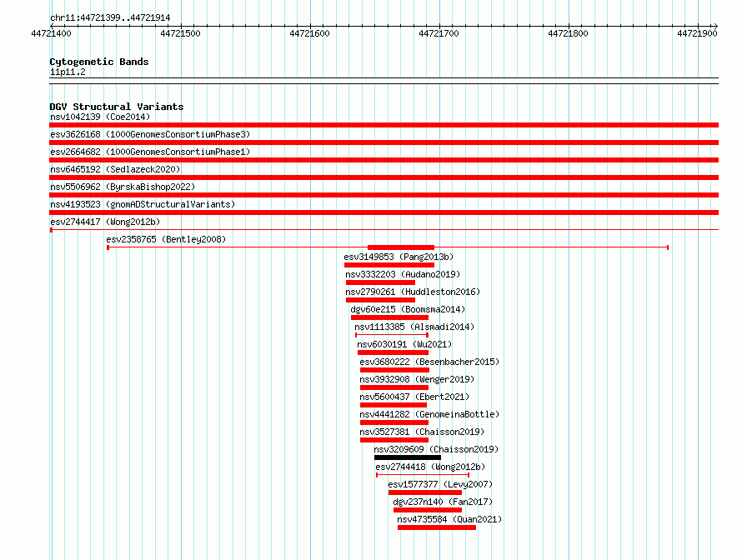Screen dimensions: 742x560
Task: Select the 11p11.2 band label
Action: pos(68,72)
